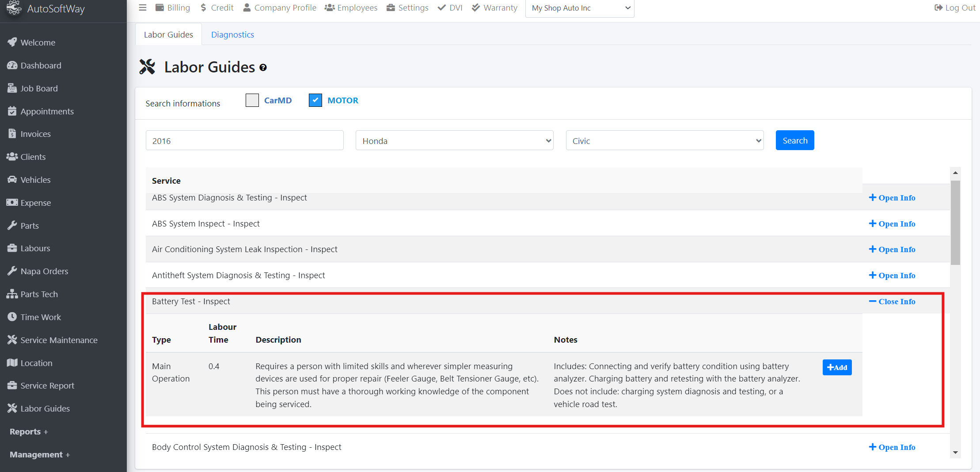Enable the CarMD checkbox
Image resolution: width=980 pixels, height=472 pixels.
(x=252, y=100)
